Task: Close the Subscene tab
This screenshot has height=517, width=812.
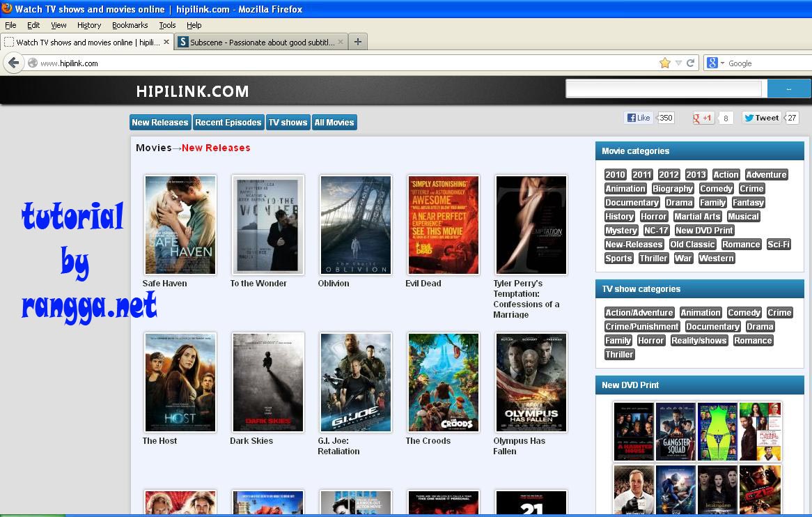Action: point(341,42)
